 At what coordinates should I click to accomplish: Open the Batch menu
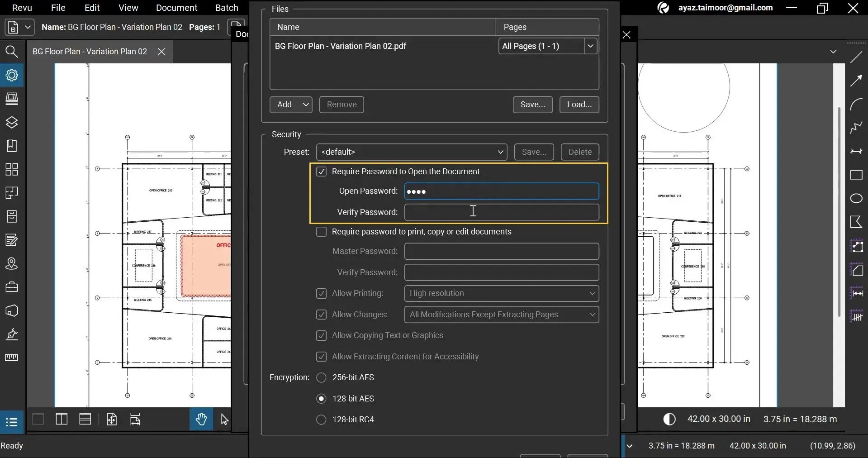coord(227,8)
